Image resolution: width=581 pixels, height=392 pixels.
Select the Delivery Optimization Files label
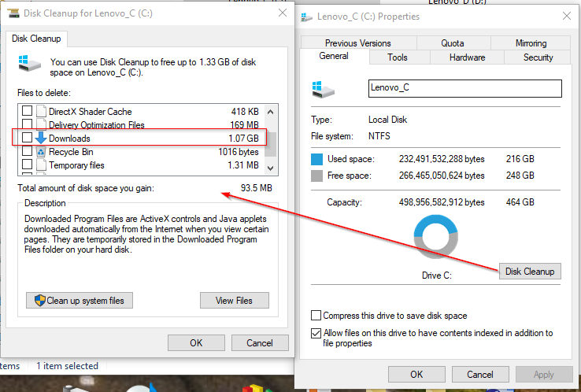pos(96,125)
